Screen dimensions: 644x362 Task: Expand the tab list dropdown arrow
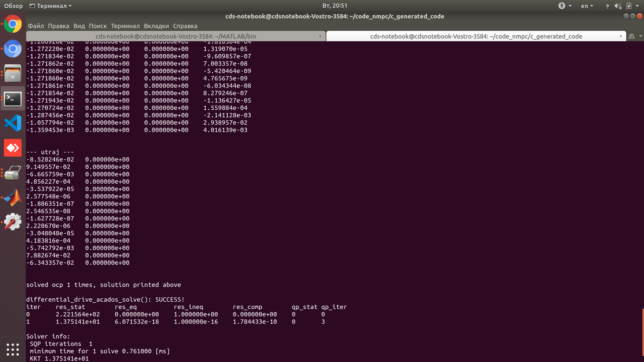point(640,36)
